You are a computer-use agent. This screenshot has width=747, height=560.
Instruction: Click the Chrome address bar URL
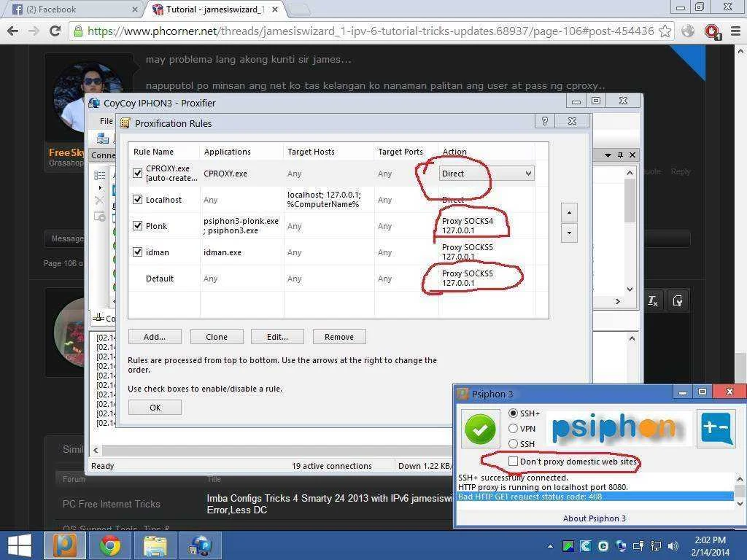tap(371, 31)
